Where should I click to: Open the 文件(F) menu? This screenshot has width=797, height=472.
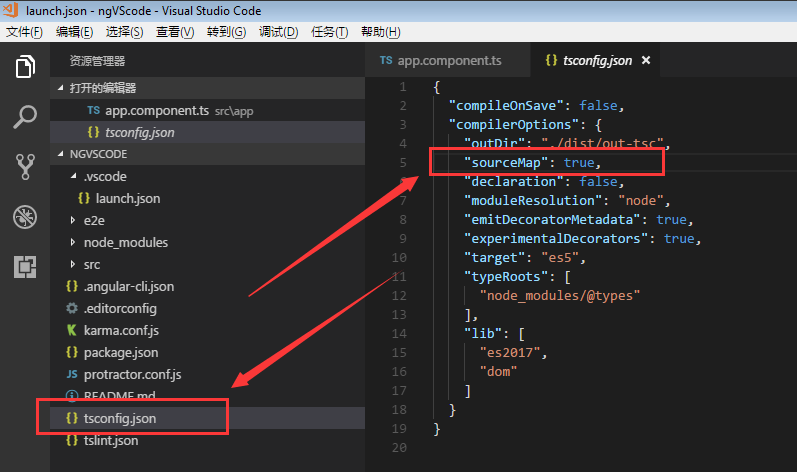click(x=24, y=32)
